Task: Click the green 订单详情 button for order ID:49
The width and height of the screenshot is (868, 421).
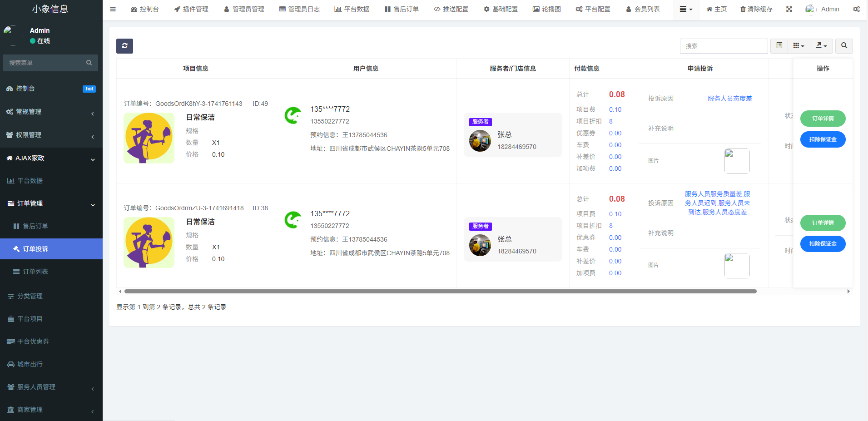Action: coord(823,119)
